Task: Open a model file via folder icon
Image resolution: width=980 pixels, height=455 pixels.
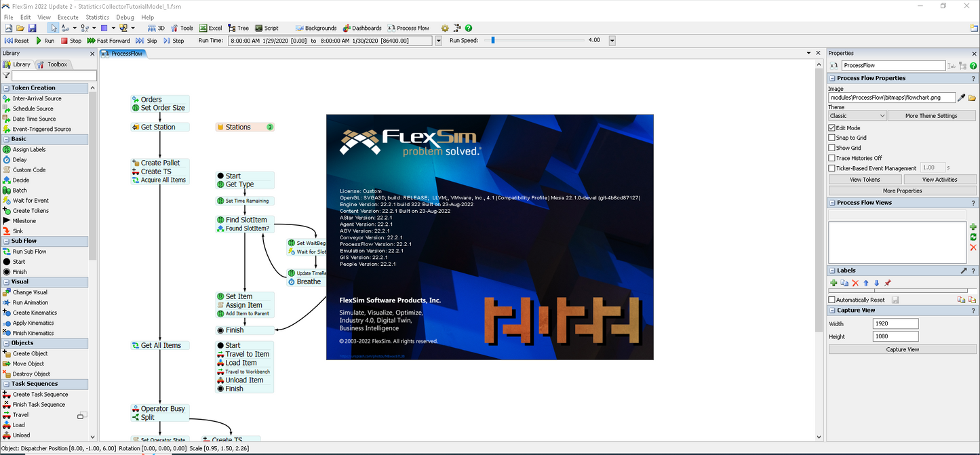Action: click(x=20, y=28)
